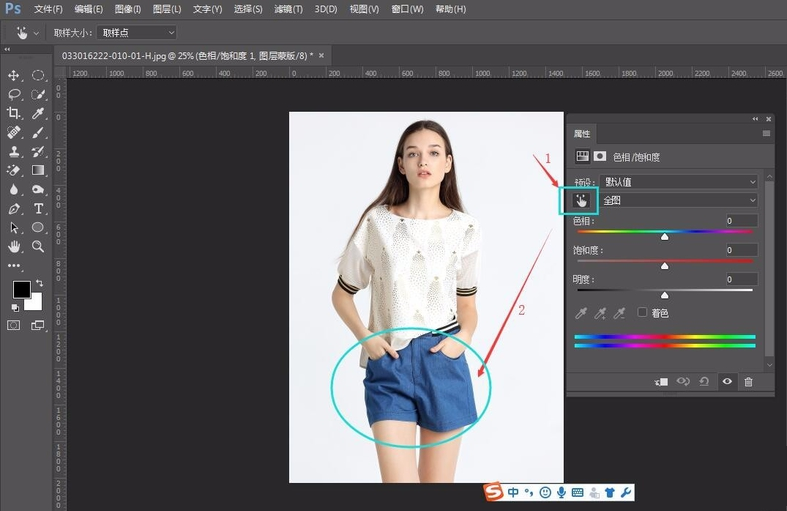Select the Gradient tool

click(x=38, y=170)
